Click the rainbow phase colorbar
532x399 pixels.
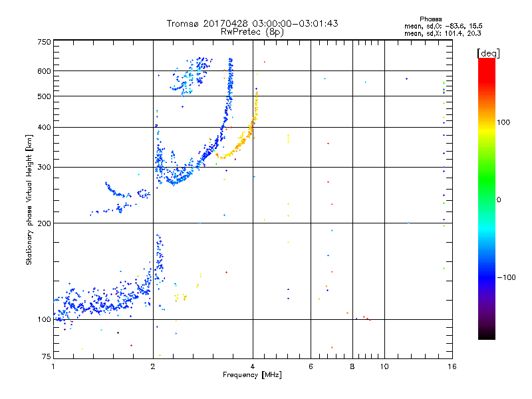(487, 198)
